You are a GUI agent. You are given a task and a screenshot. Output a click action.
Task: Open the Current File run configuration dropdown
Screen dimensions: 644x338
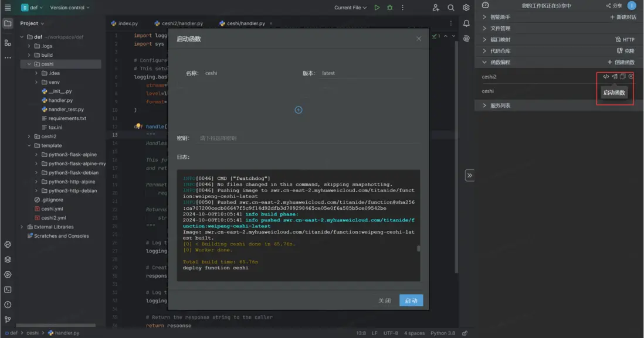click(x=350, y=8)
